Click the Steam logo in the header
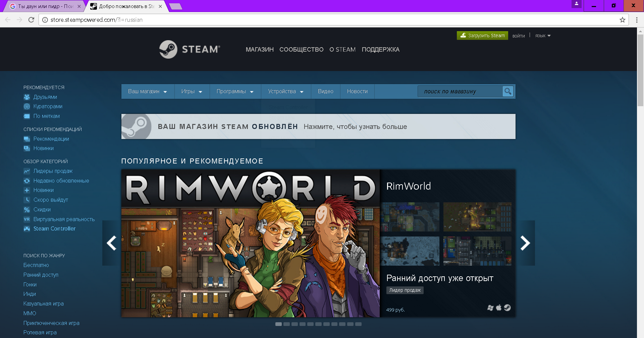 (x=190, y=50)
